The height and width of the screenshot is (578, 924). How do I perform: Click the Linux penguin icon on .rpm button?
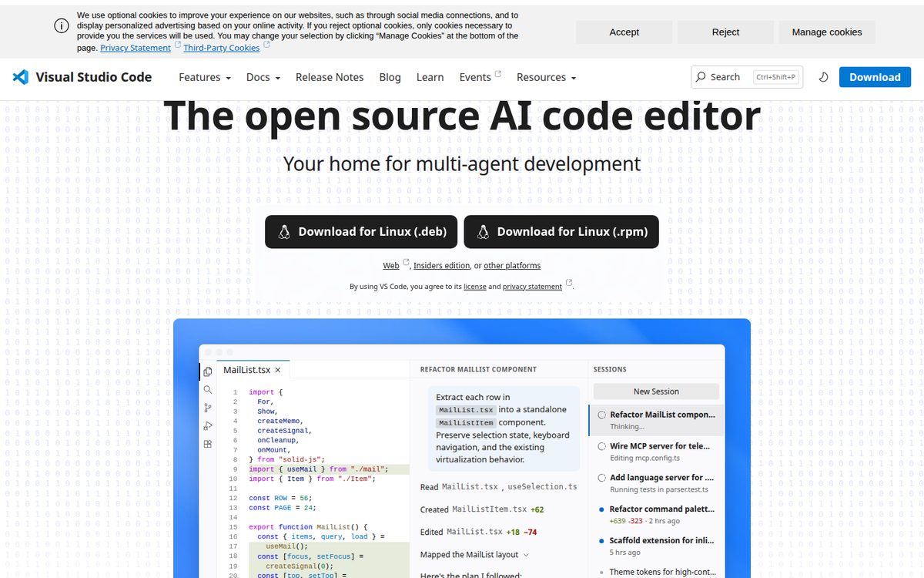click(x=483, y=231)
